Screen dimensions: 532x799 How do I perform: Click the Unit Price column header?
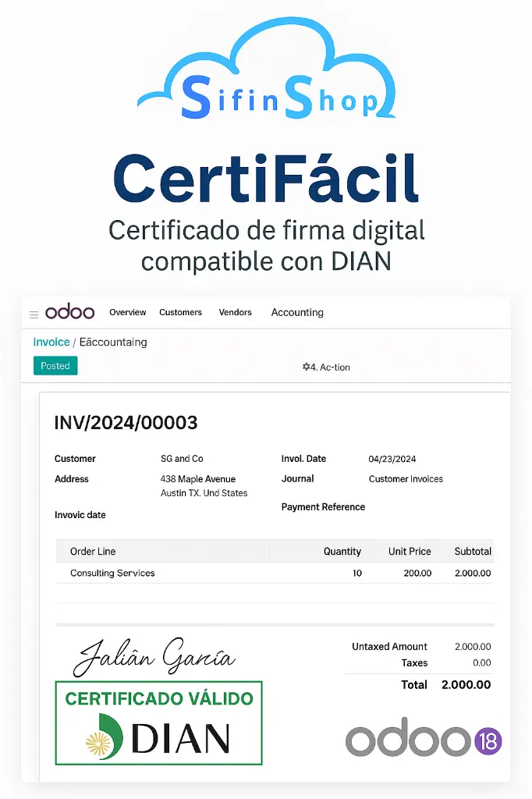click(410, 552)
